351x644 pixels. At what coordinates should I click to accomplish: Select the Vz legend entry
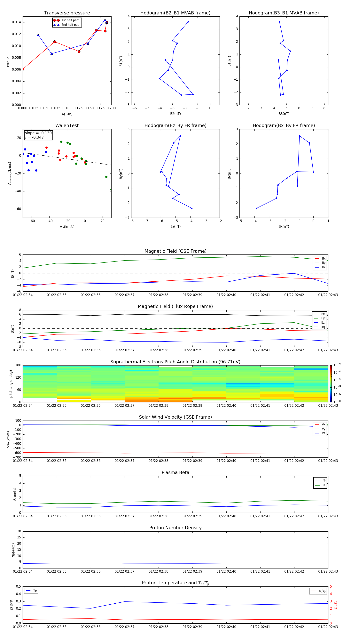(x=320, y=433)
